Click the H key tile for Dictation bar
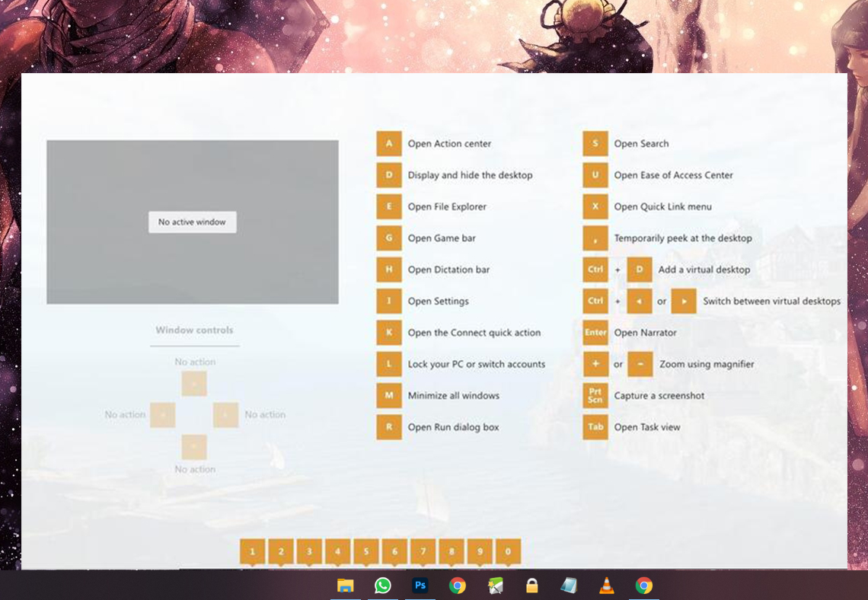868x600 pixels. (389, 270)
